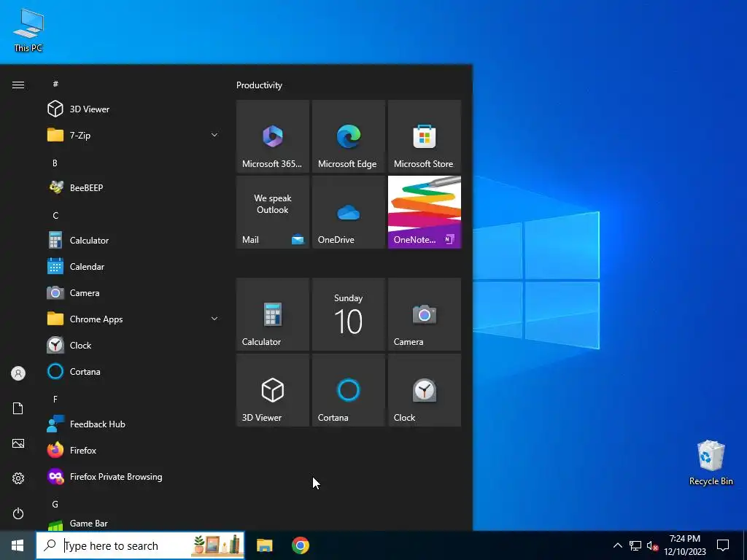
Task: Click the Productivity group title
Action: [x=259, y=85]
